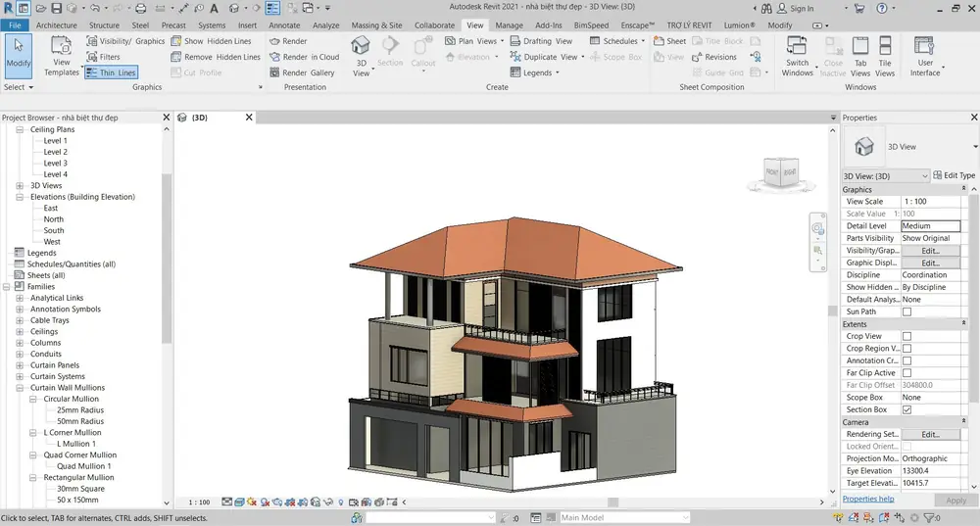Click Edit Type button
This screenshot has width=980, height=526.
954,175
